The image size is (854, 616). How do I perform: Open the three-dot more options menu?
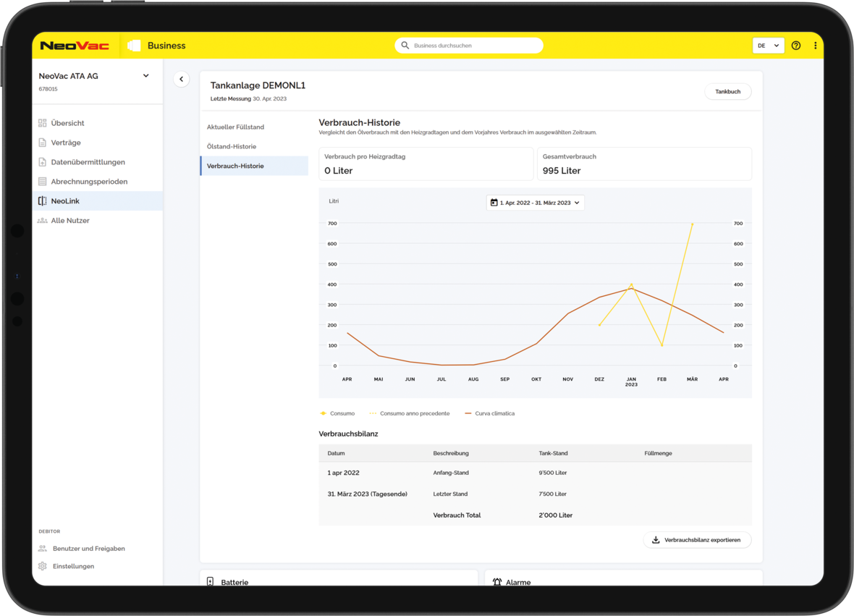815,46
